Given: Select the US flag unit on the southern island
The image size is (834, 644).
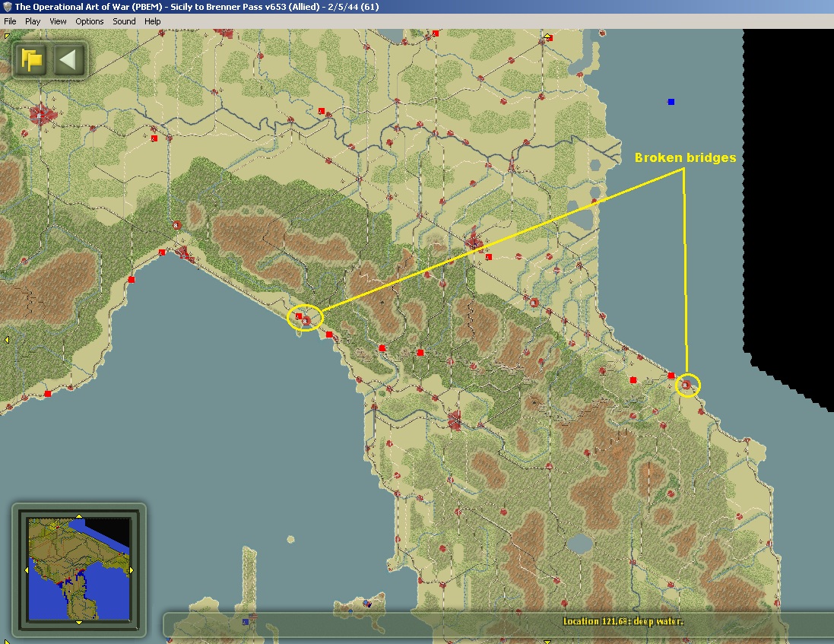Looking at the screenshot, I should (x=252, y=617).
